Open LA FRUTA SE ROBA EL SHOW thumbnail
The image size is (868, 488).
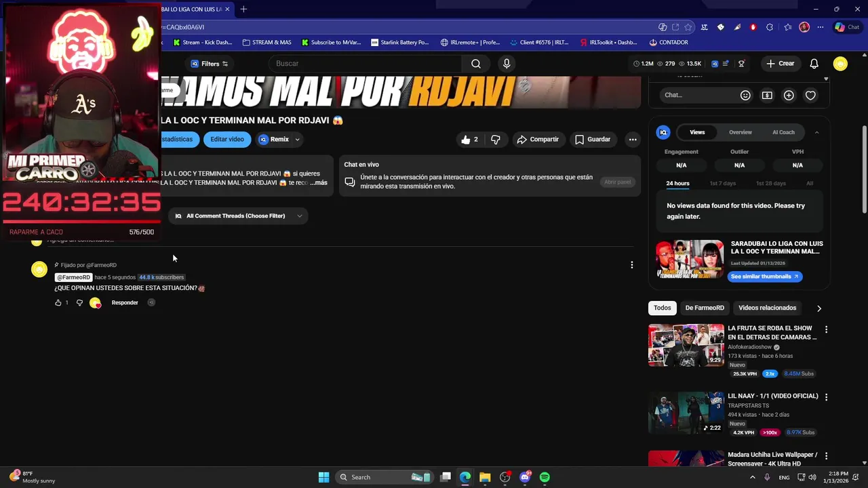pyautogui.click(x=686, y=345)
